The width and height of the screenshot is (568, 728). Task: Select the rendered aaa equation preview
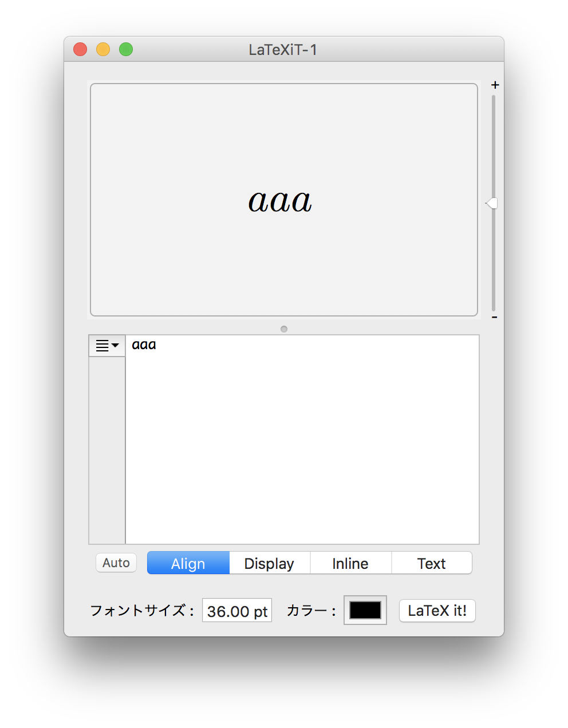coord(280,201)
